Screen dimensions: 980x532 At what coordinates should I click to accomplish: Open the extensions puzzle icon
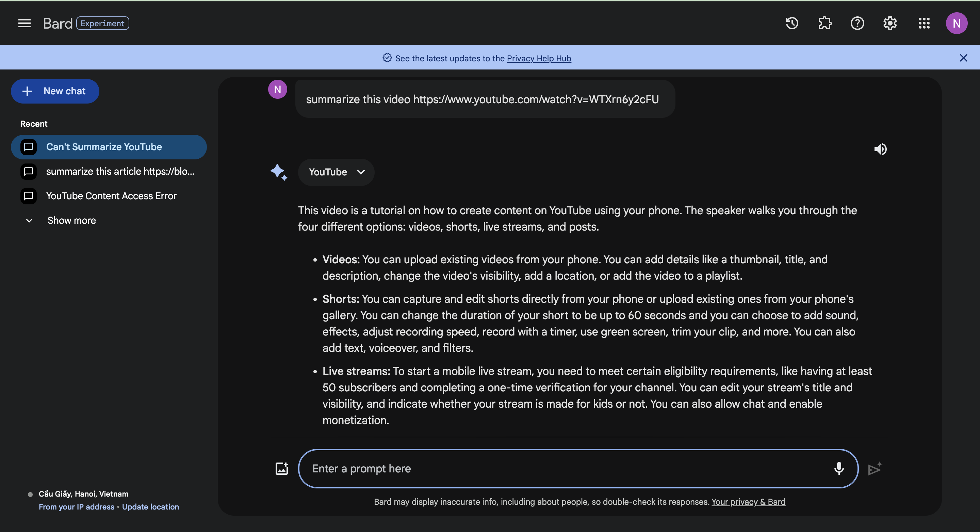click(824, 23)
